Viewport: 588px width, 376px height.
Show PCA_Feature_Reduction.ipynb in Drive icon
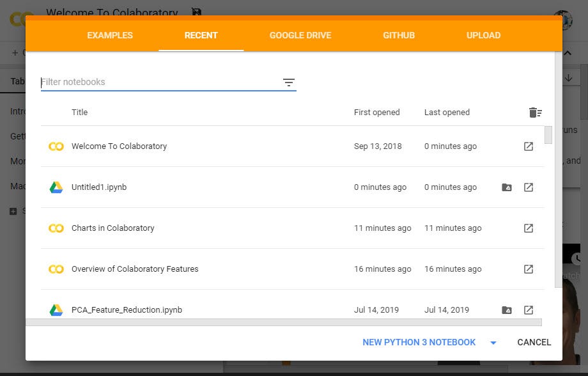pyautogui.click(x=507, y=310)
